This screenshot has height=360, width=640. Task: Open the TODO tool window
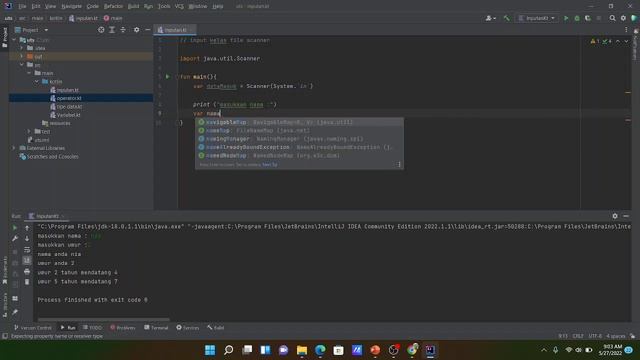click(92, 327)
